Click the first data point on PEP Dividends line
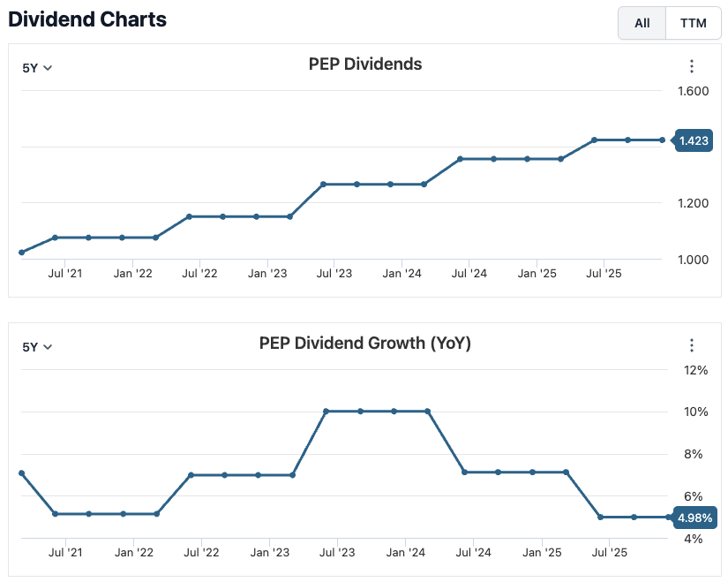Image resolution: width=728 pixels, height=582 pixels. (21, 253)
